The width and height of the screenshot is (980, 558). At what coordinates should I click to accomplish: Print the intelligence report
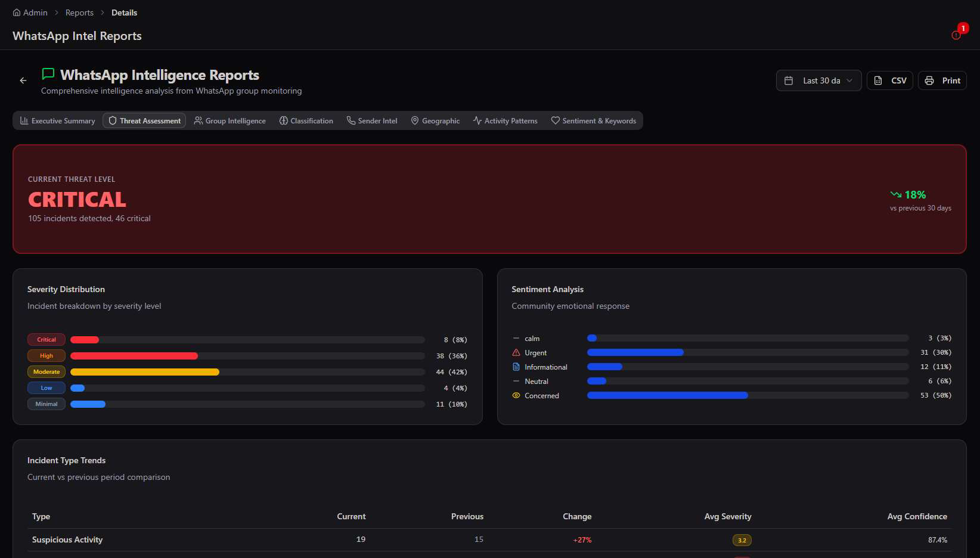[942, 80]
